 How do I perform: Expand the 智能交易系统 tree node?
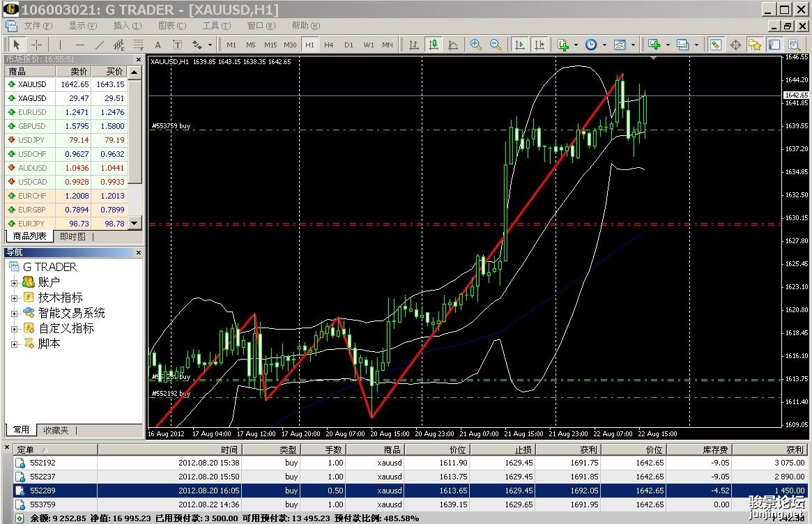pyautogui.click(x=15, y=314)
